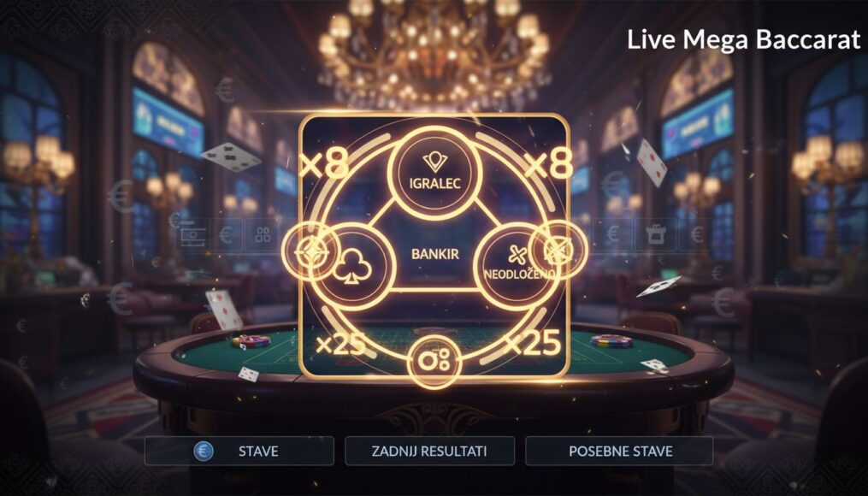The height and width of the screenshot is (496, 868).
Task: Tap the crossed circle icon on right
Action: [558, 250]
